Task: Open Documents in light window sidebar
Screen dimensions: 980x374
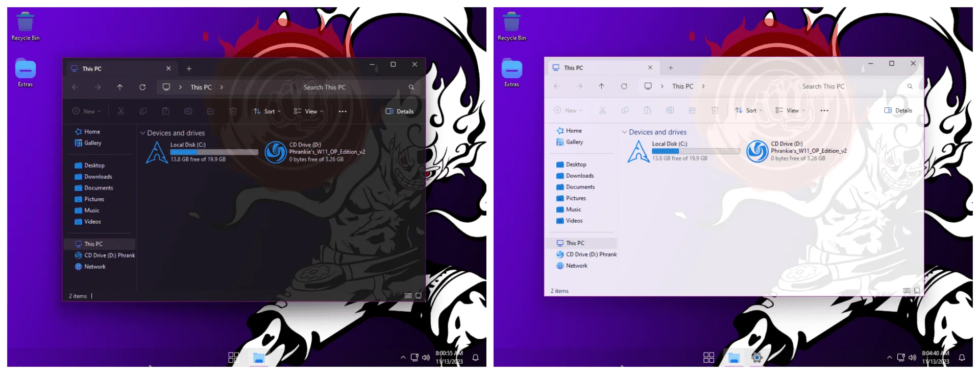Action: coord(576,187)
